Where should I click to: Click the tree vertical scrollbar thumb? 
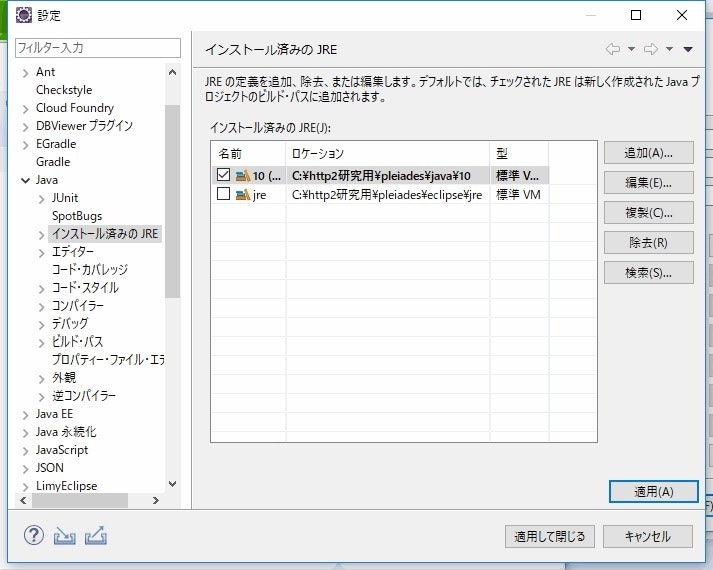coord(172,201)
